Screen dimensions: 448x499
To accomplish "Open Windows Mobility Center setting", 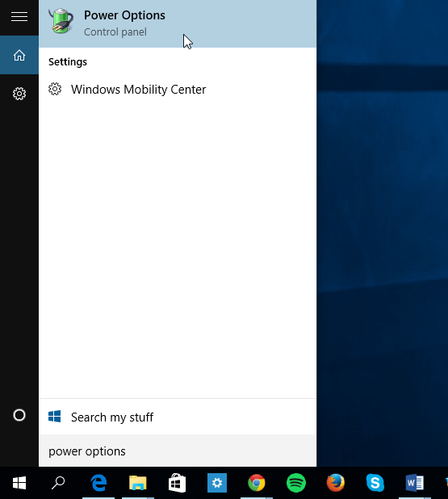I will (178, 90).
